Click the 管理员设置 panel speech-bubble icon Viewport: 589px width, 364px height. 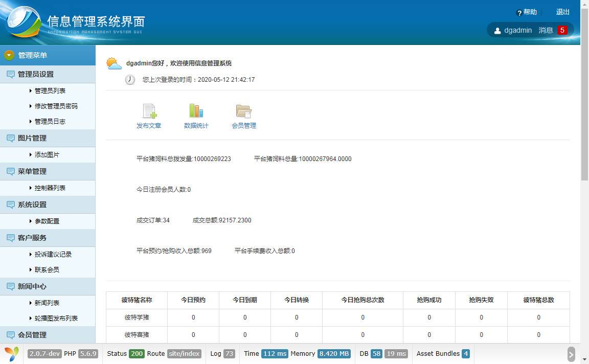click(10, 74)
